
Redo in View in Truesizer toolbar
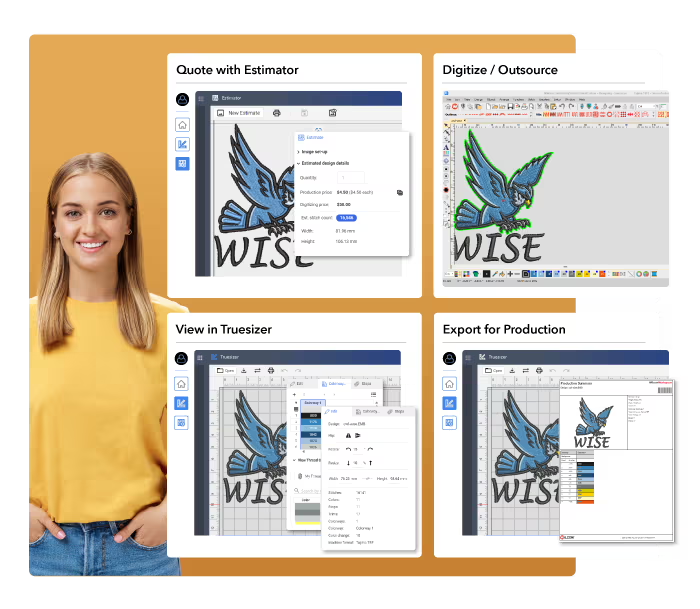coord(298,371)
